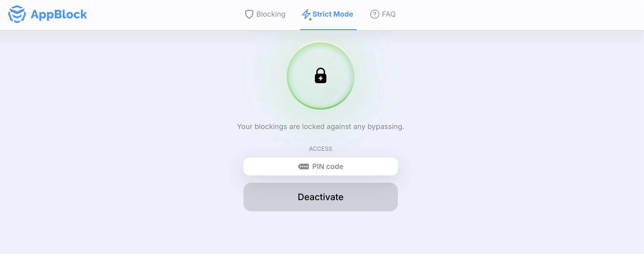This screenshot has height=254, width=644.
Task: Click the small bolt inside the padlock
Action: (320, 79)
